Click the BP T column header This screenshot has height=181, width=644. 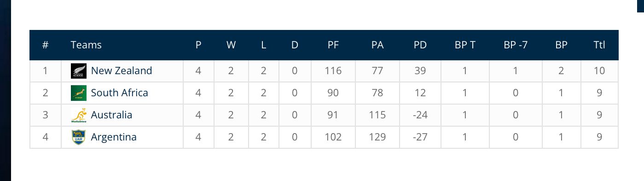click(x=465, y=45)
